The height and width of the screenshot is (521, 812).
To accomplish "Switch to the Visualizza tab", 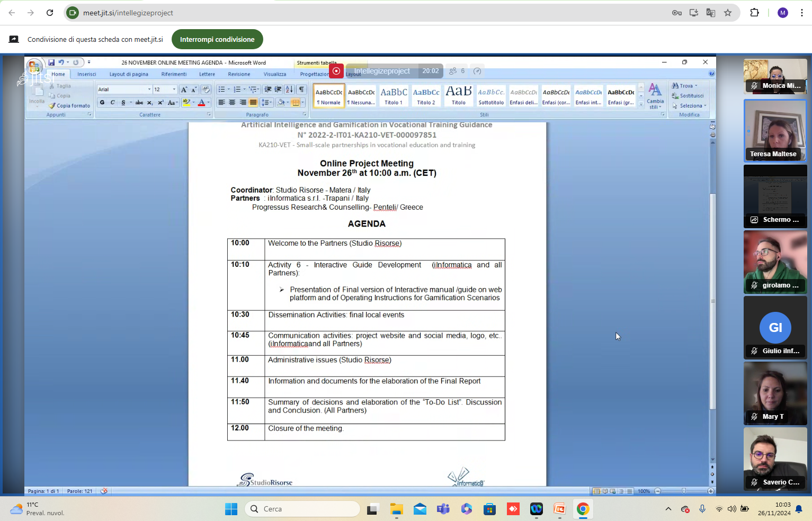I will point(275,74).
